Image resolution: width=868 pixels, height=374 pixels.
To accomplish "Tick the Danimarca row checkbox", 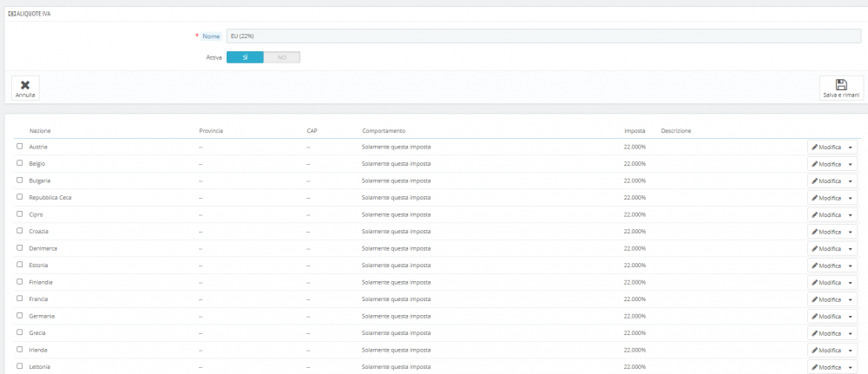I will [20, 248].
